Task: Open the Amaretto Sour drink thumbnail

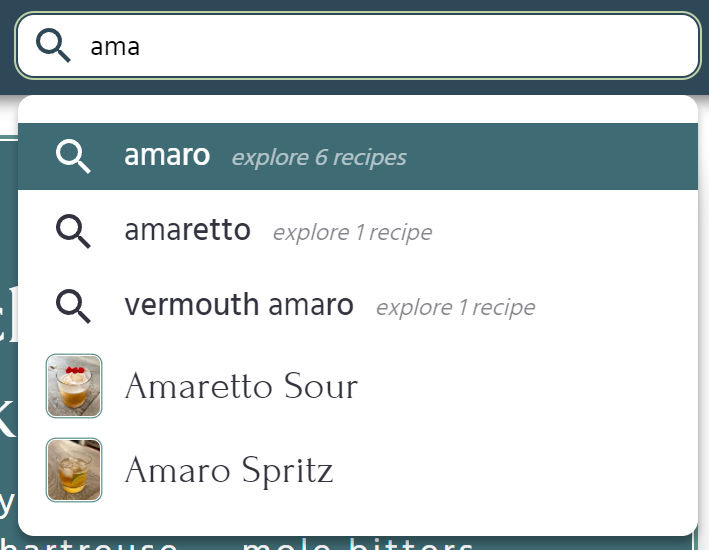Action: point(74,386)
